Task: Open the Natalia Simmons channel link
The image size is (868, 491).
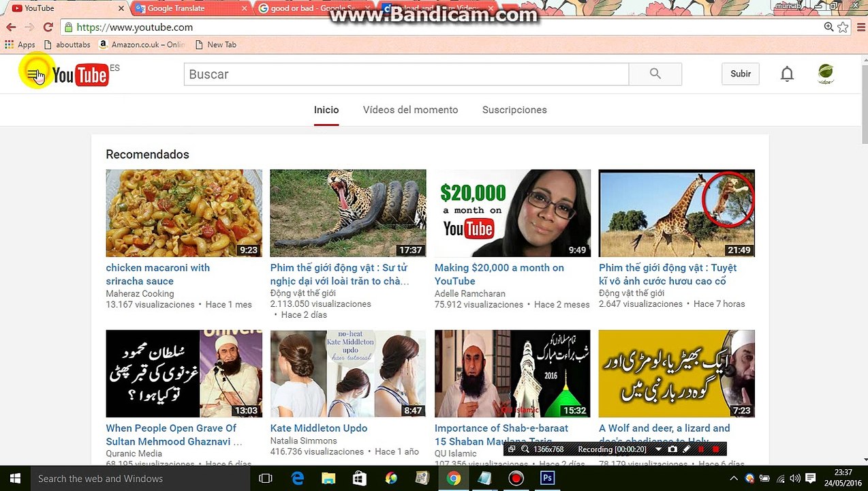Action: pos(304,441)
